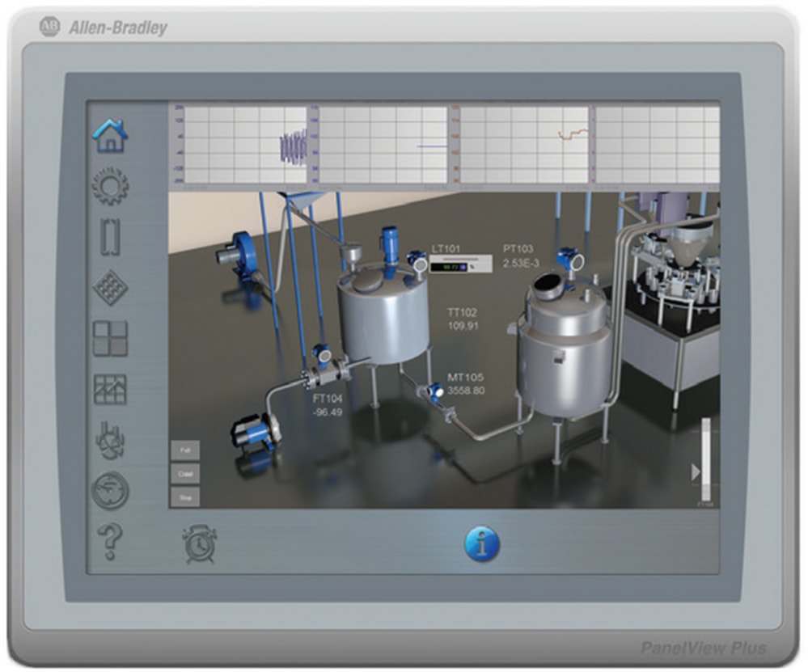This screenshot has width=808, height=672.
Task: Select the TT102 value 109.91
Action: point(463,326)
